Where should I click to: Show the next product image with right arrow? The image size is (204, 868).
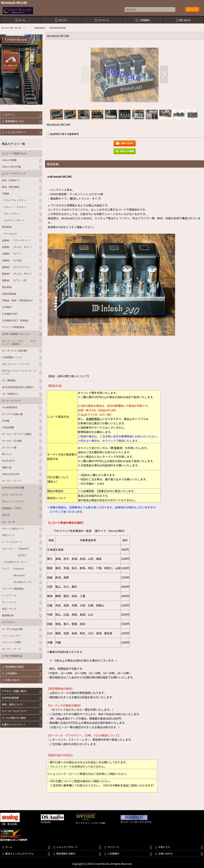tap(164, 75)
